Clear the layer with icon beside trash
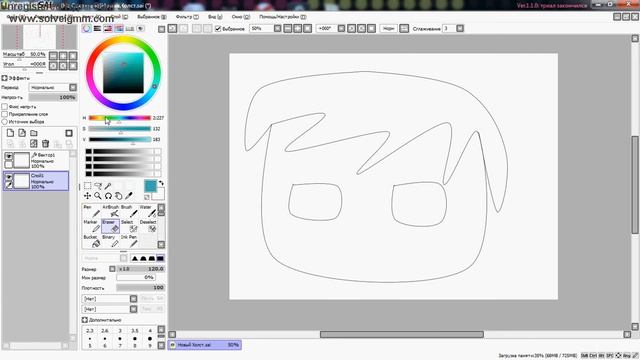Screen dimensions: 640x360 (x=34, y=143)
